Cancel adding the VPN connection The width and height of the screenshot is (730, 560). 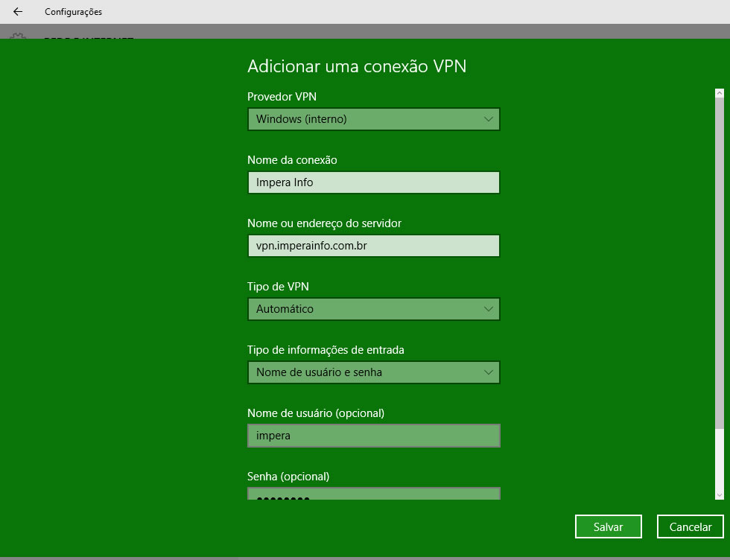tap(690, 526)
